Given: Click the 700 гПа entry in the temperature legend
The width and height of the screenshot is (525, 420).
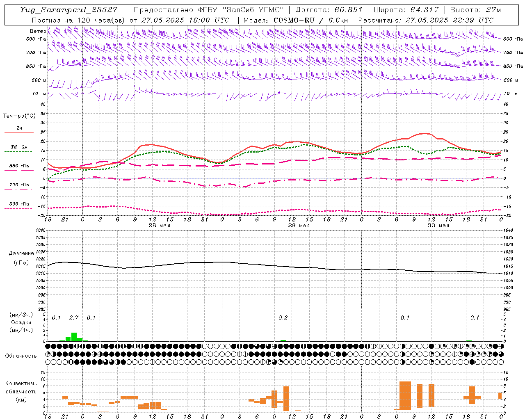Looking at the screenshot, I should click(19, 185).
